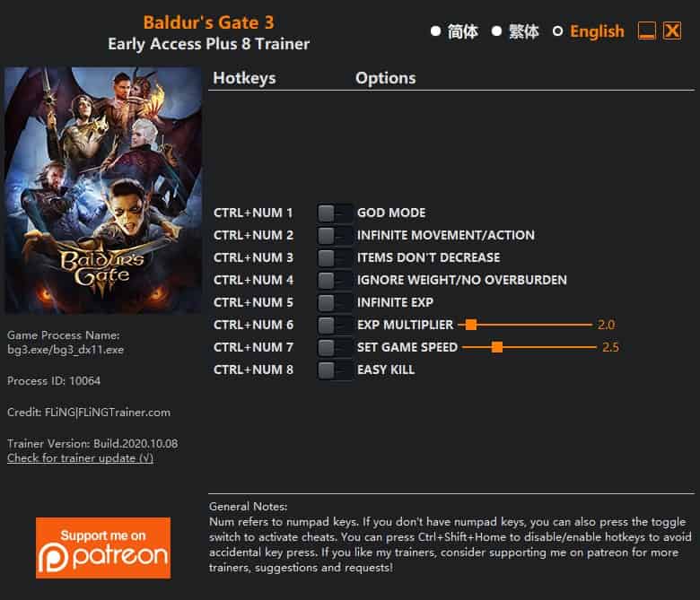Click the game speed value 2.5
The height and width of the screenshot is (600, 700).
(x=611, y=347)
